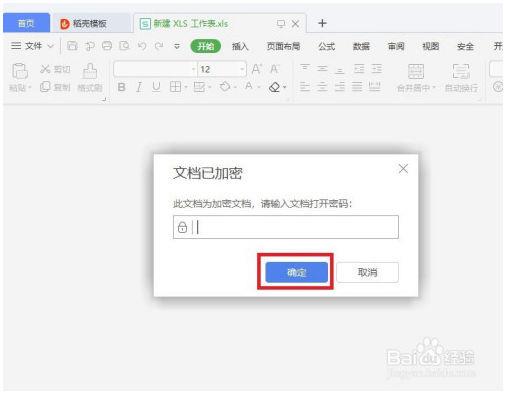Viewport: 506px width, 394px height.
Task: Click the increase indent icon
Action: [x=376, y=69]
